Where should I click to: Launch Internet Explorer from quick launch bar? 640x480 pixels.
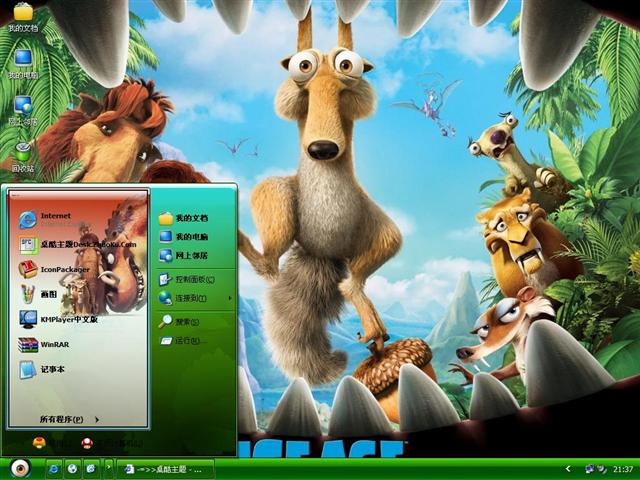click(53, 469)
